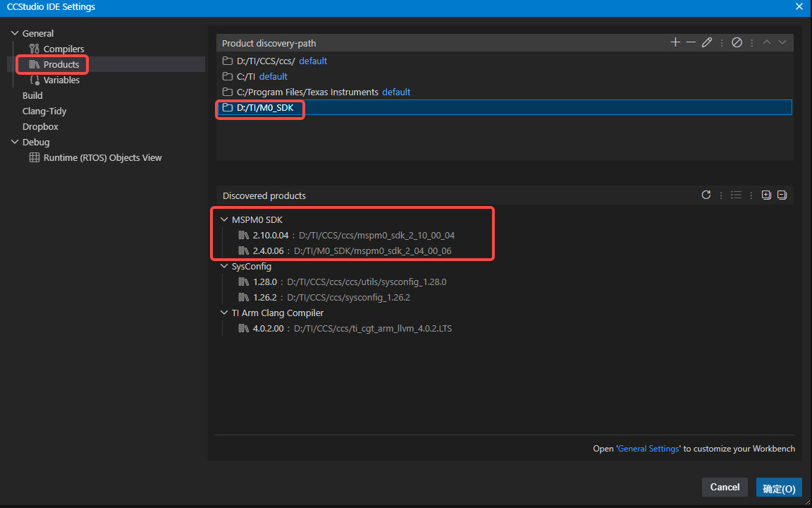Screen dimensions: 812x508
Task: Click the list view icon in Discovered products
Action: (x=736, y=195)
